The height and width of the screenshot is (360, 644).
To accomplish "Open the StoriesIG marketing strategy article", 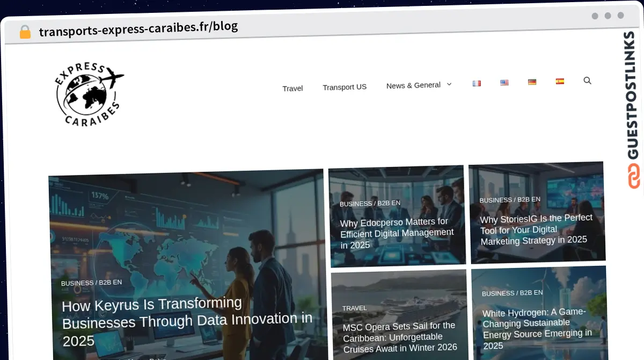I will click(x=536, y=229).
